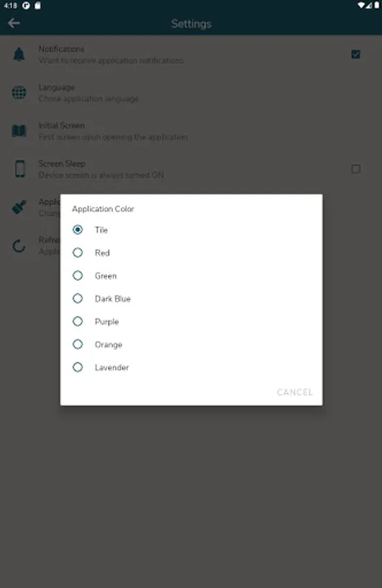Uncheck the Notifications checkbox
The width and height of the screenshot is (382, 588).
coord(356,54)
